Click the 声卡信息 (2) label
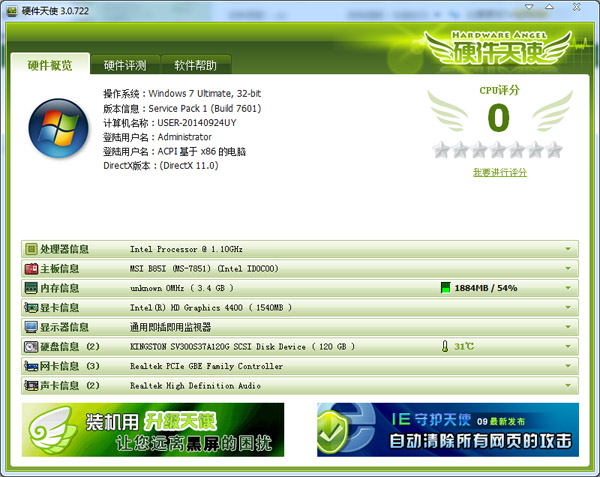 point(70,386)
